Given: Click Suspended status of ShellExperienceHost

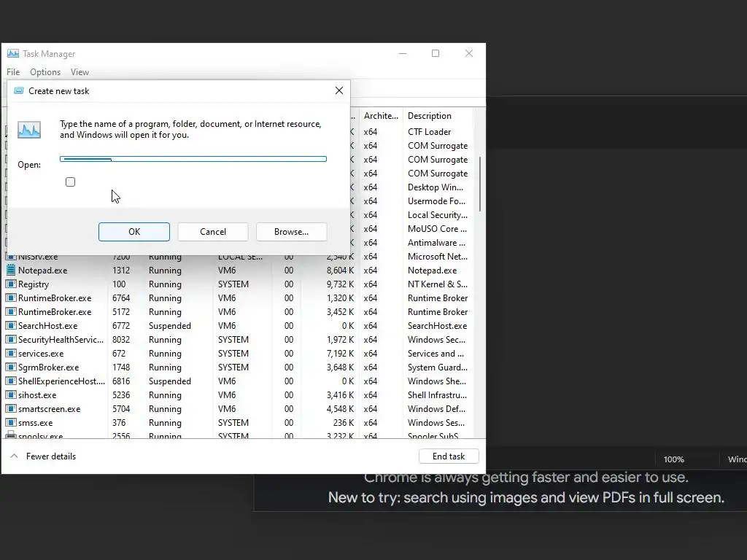Looking at the screenshot, I should coord(169,381).
